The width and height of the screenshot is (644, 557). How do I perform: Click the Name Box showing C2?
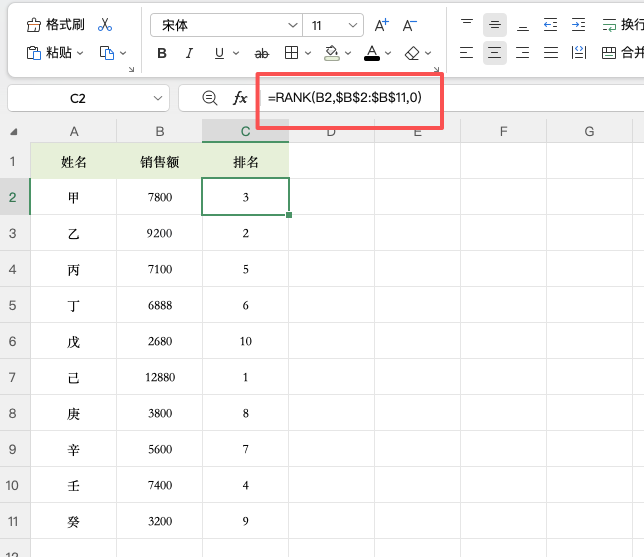tap(78, 98)
